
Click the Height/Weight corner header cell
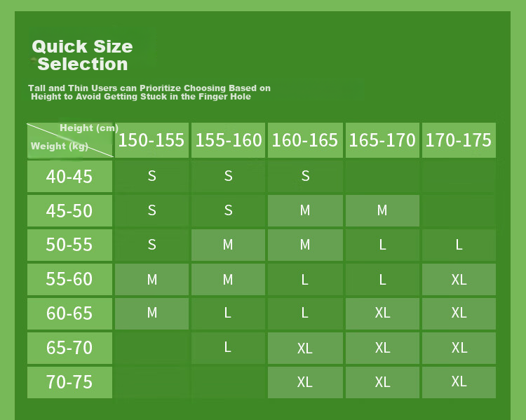pyautogui.click(x=69, y=140)
